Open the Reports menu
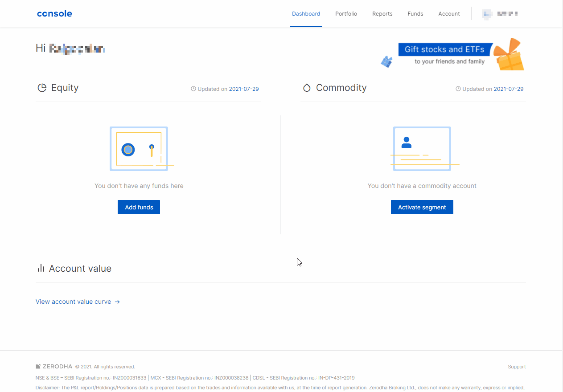 [x=382, y=14]
